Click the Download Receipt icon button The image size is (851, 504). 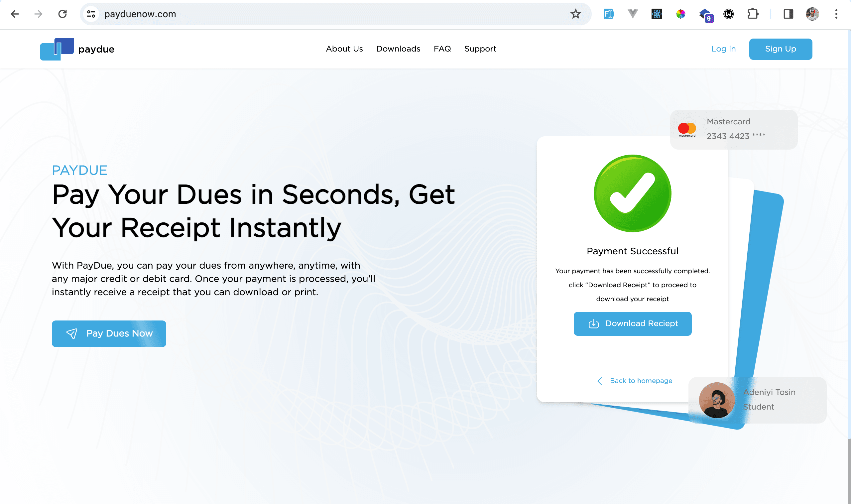[593, 323]
